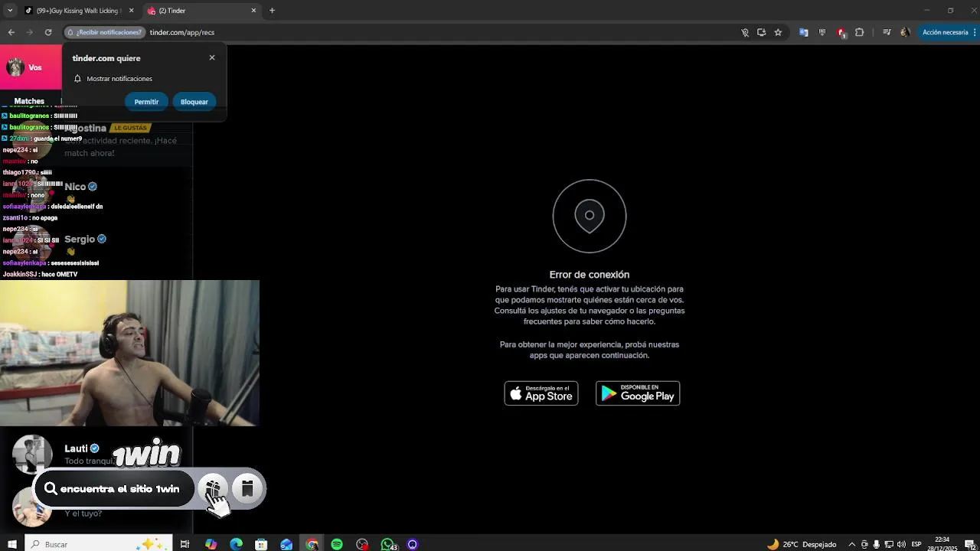980x551 pixels.
Task: Open the media control icon in toolbar
Action: 887,32
